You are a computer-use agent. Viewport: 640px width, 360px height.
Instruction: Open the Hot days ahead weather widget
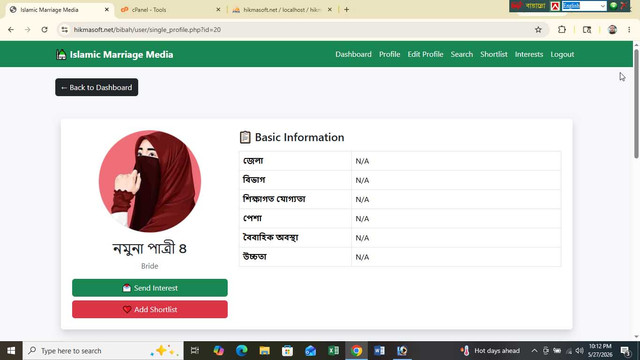point(490,351)
